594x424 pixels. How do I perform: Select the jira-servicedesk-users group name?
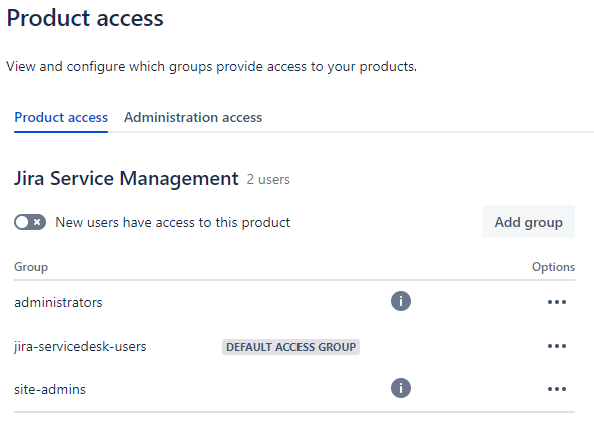pos(80,346)
